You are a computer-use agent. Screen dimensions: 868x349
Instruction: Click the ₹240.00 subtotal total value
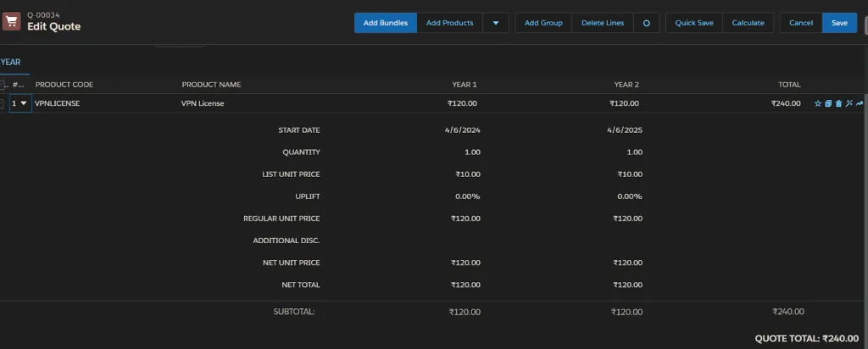tap(788, 312)
